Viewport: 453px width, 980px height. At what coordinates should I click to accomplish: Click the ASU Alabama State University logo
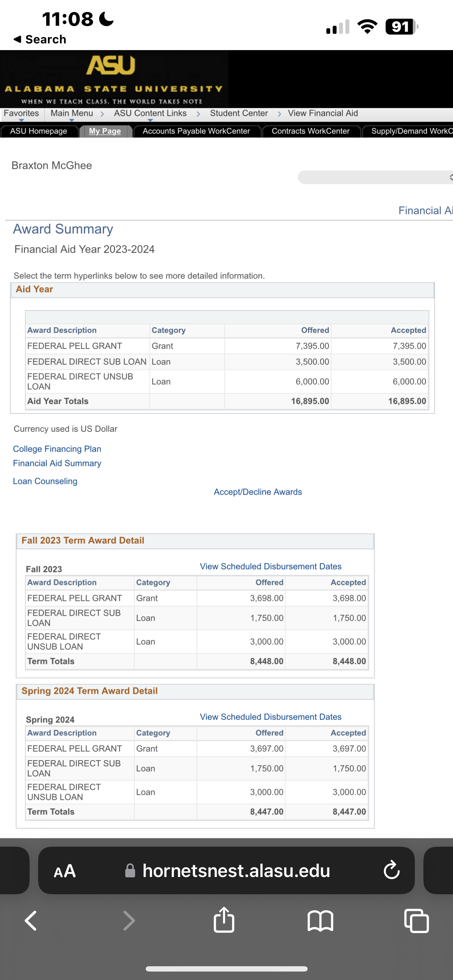click(x=114, y=79)
